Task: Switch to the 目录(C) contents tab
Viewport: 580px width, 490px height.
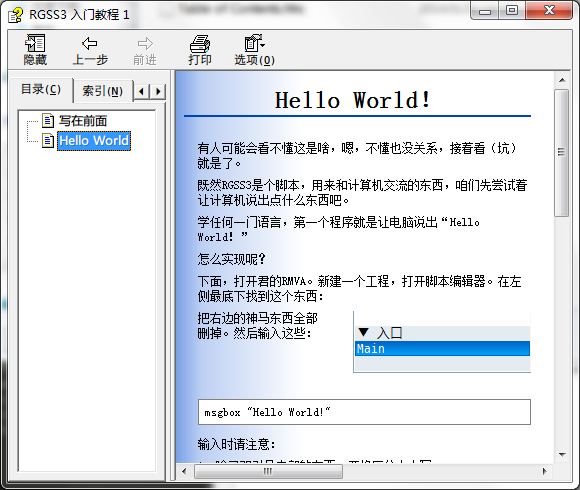Action: tap(41, 89)
